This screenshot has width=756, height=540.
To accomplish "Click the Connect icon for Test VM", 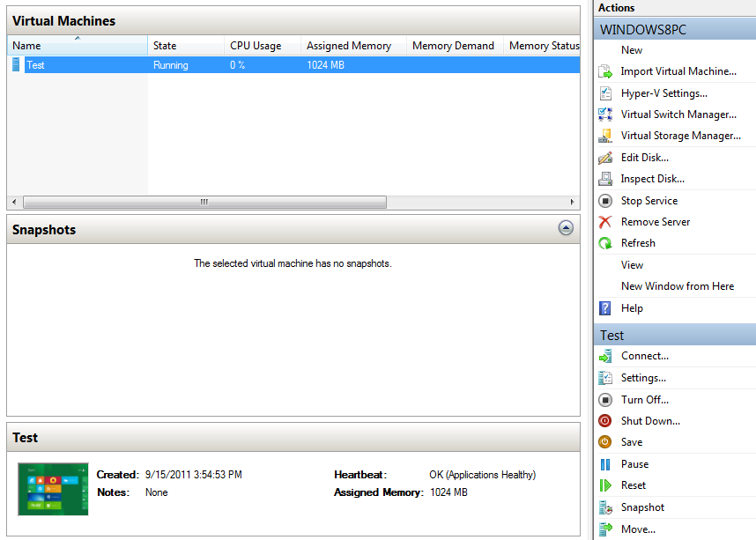I will coord(605,356).
